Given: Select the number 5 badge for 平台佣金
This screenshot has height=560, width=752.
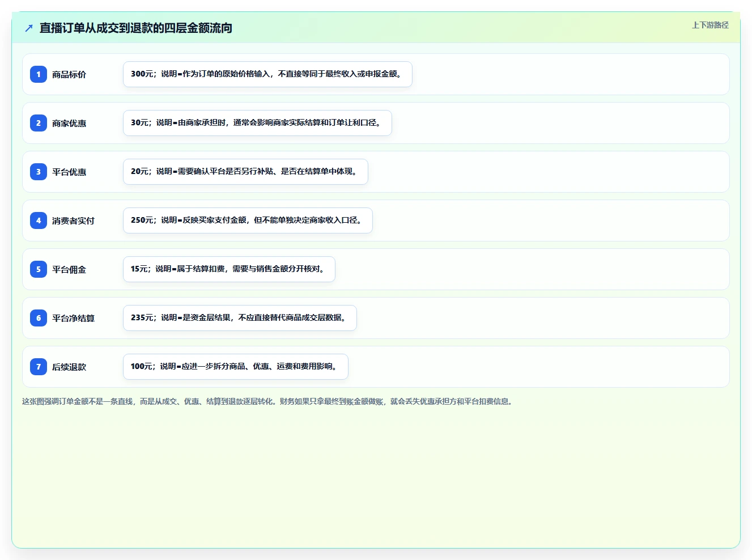Looking at the screenshot, I should [39, 269].
